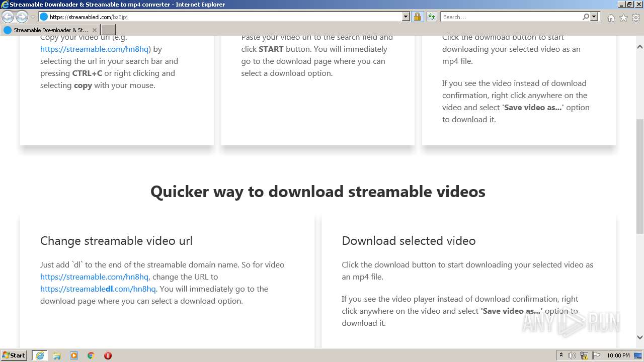Refresh the page with the refresh icon
644x362 pixels.
(431, 17)
